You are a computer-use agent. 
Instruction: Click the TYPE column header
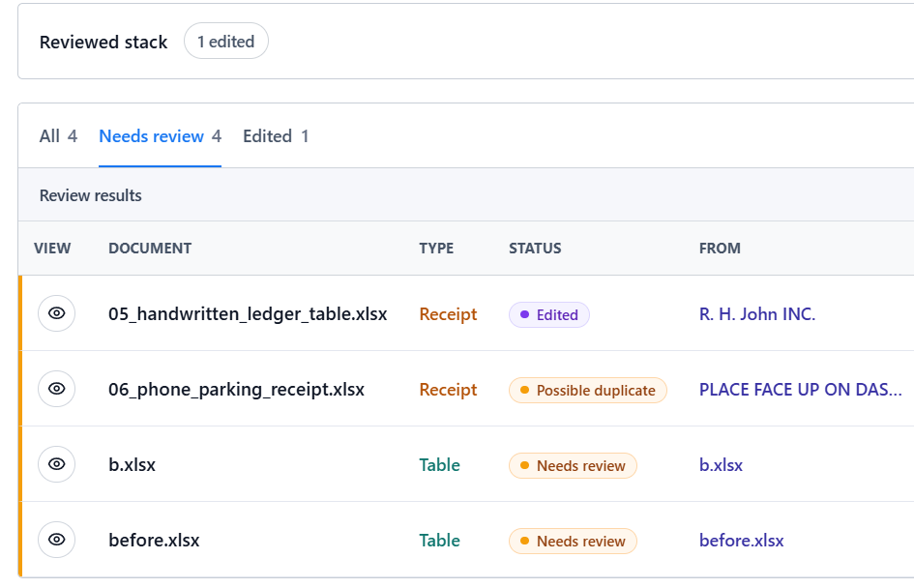pos(436,249)
